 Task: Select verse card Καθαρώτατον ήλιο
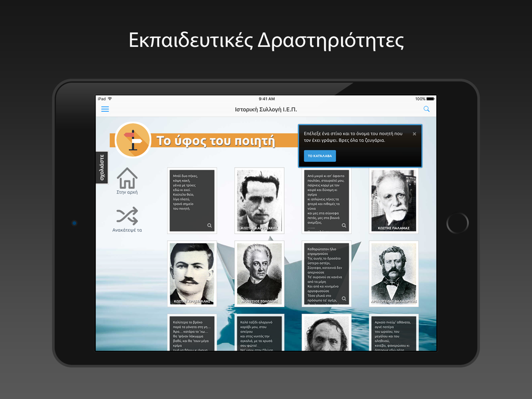tap(327, 274)
